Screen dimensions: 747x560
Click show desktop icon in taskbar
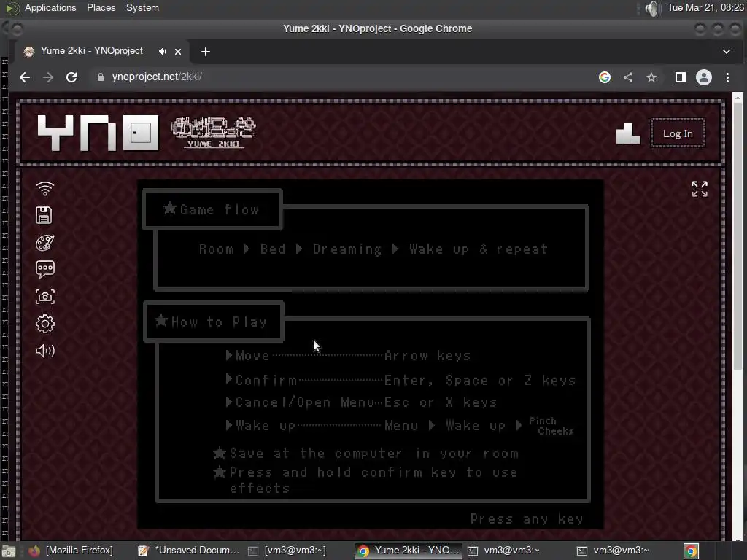(9, 551)
